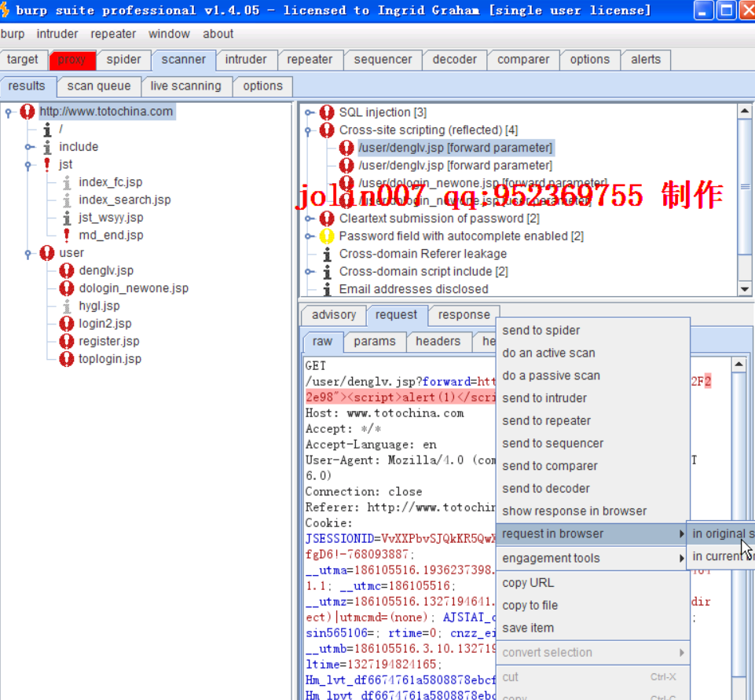This screenshot has height=700, width=755.
Task: Click the red alert icon beside user folder
Action: [x=47, y=253]
